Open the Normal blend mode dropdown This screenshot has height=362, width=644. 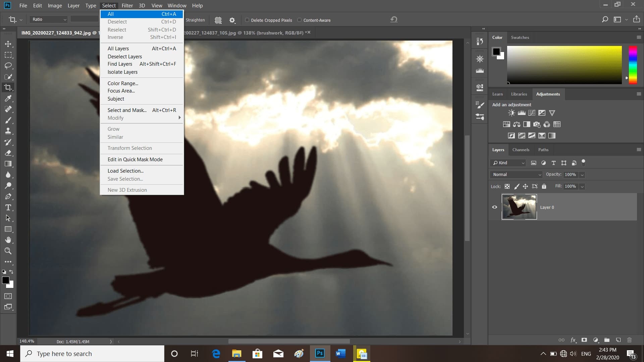517,174
